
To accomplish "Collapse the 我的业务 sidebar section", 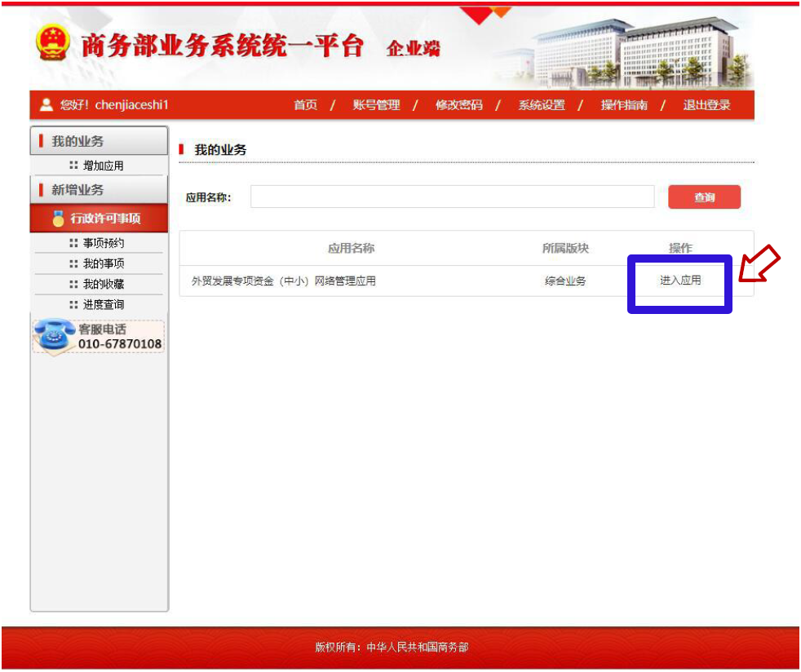I will (99, 141).
